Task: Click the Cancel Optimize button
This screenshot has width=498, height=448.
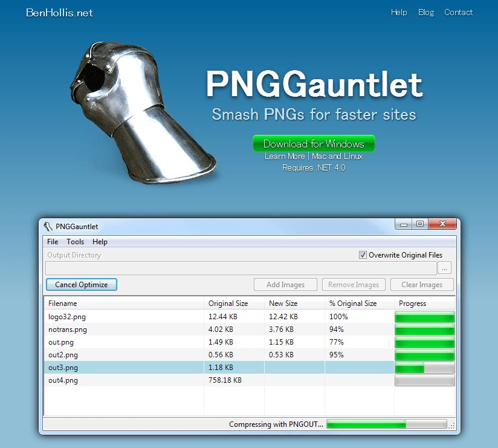Action: 82,284
